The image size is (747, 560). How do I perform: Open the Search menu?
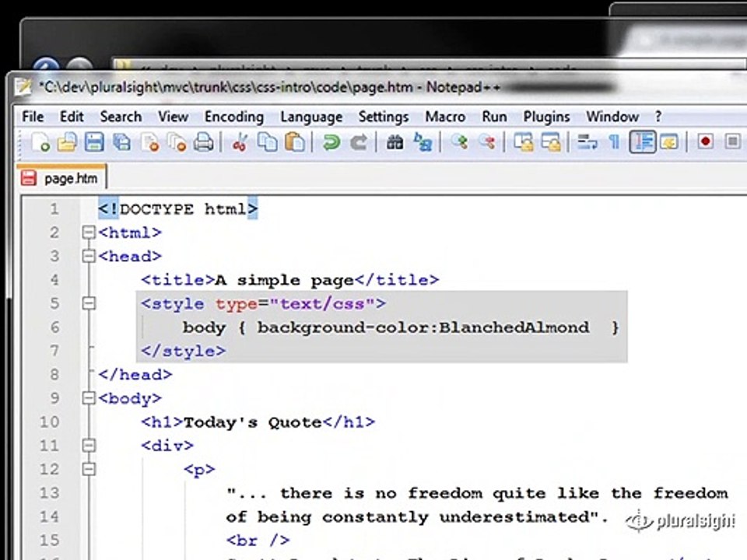[x=121, y=117]
